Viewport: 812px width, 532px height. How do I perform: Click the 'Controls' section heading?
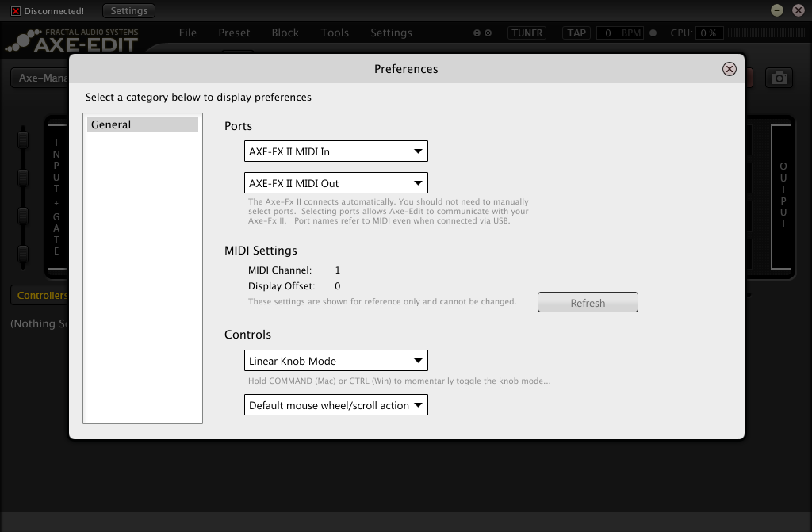[247, 335]
